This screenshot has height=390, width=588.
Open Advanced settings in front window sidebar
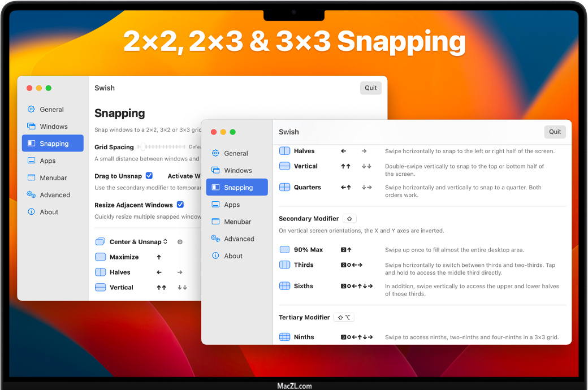[238, 239]
